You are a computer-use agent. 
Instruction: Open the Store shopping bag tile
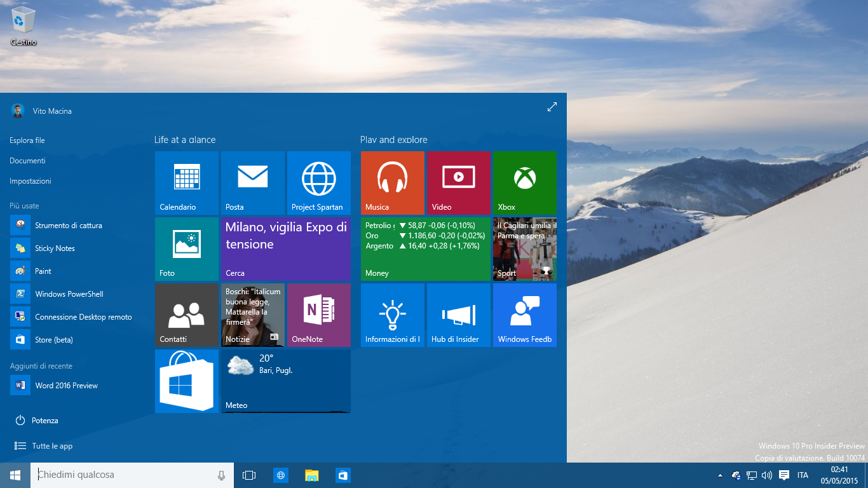tap(187, 381)
